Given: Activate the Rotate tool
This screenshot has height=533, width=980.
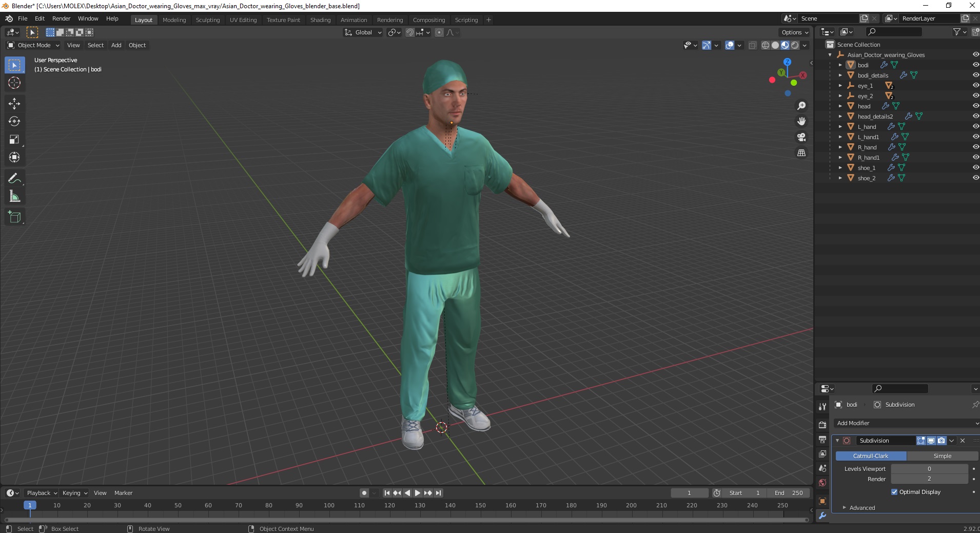Looking at the screenshot, I should coord(14,122).
